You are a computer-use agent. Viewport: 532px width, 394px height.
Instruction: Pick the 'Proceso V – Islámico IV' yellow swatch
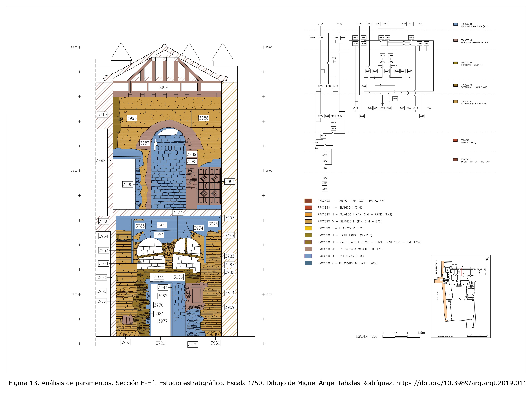(x=308, y=228)
